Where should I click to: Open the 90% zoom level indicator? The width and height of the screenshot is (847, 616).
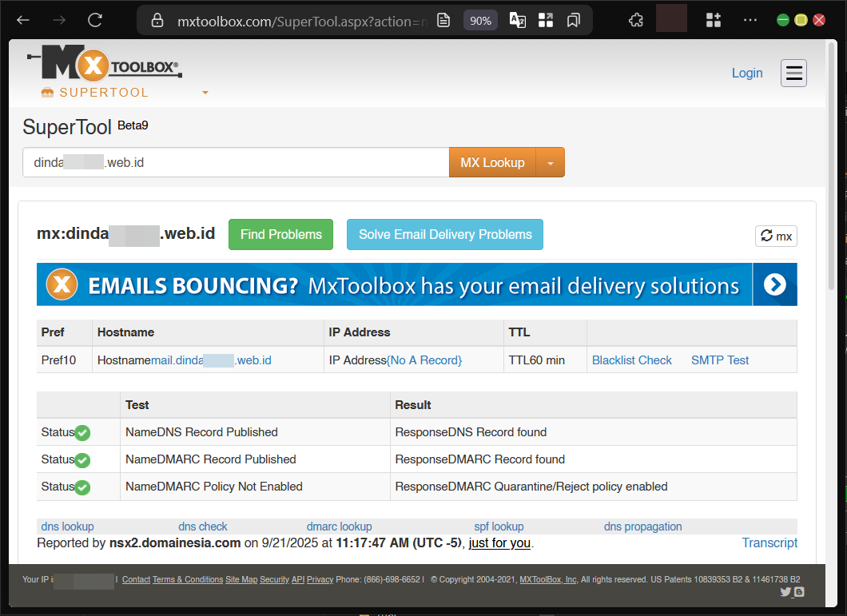click(480, 21)
